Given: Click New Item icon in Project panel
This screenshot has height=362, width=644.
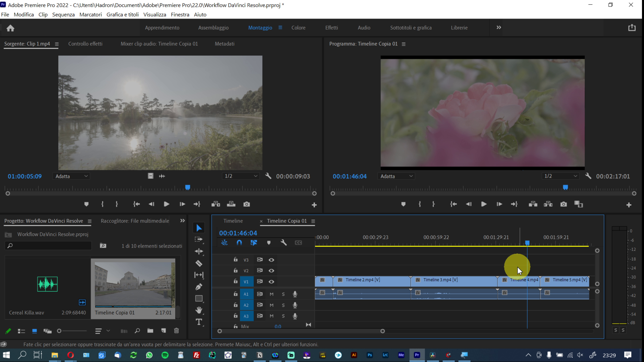Looking at the screenshot, I should (x=164, y=331).
